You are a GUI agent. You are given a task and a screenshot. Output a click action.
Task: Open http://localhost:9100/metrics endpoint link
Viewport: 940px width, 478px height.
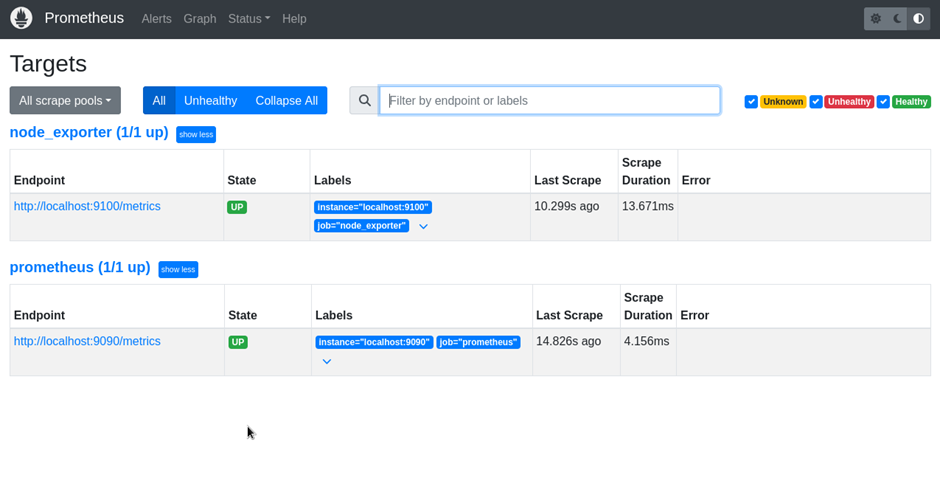click(x=87, y=206)
